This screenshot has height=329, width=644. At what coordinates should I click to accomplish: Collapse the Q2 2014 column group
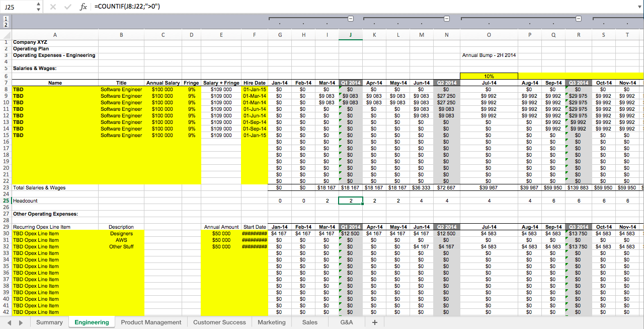[446, 19]
